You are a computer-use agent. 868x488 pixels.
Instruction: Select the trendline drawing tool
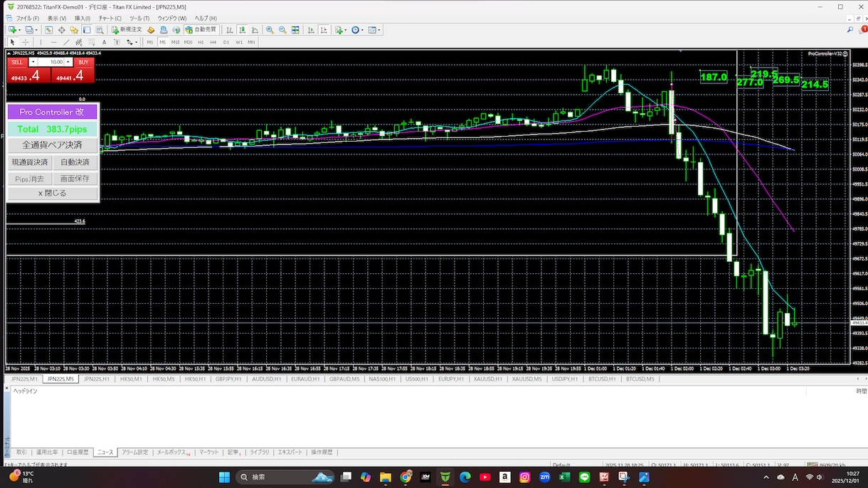[66, 42]
